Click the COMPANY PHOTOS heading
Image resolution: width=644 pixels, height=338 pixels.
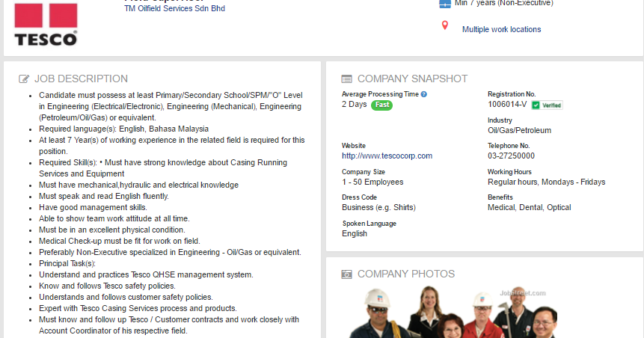(x=406, y=274)
